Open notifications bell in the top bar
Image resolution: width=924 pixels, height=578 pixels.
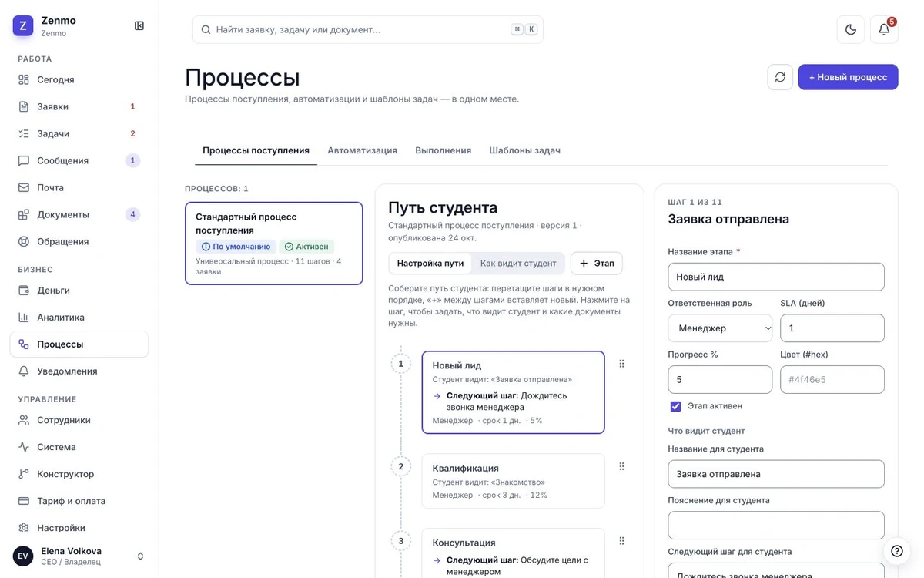(884, 30)
